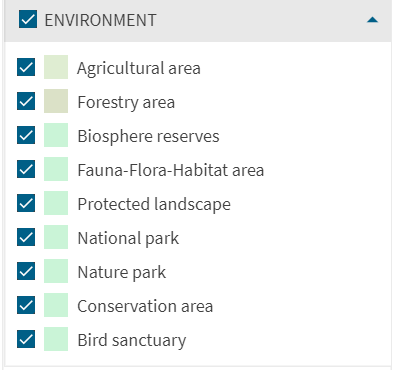Toggle the Bird sanctuary checkbox

click(x=26, y=339)
